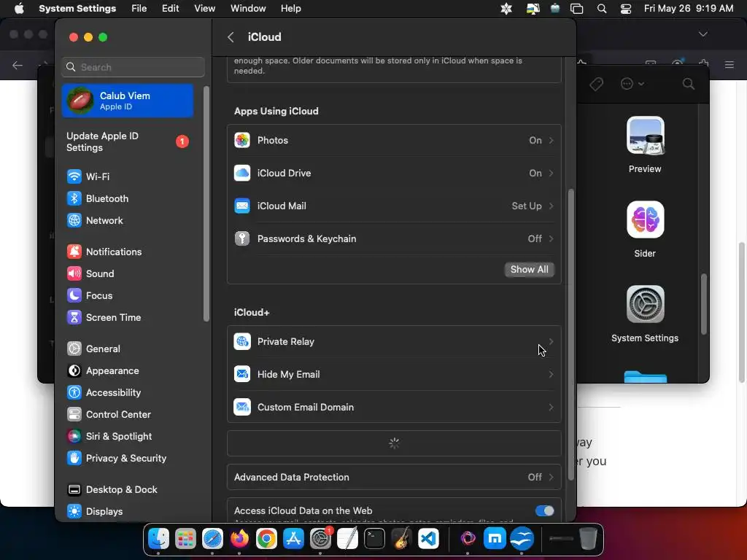Open Displays settings in sidebar
This screenshot has width=747, height=560.
tap(128, 512)
